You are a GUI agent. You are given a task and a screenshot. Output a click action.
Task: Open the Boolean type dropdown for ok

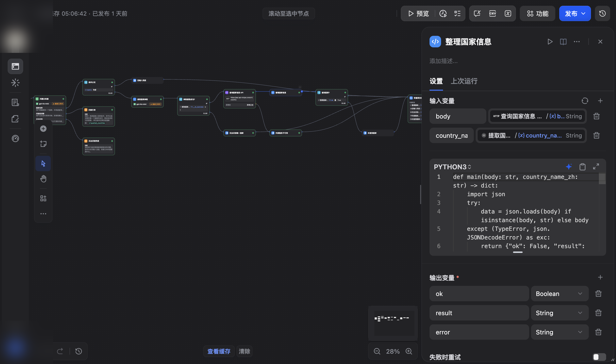tap(559, 294)
